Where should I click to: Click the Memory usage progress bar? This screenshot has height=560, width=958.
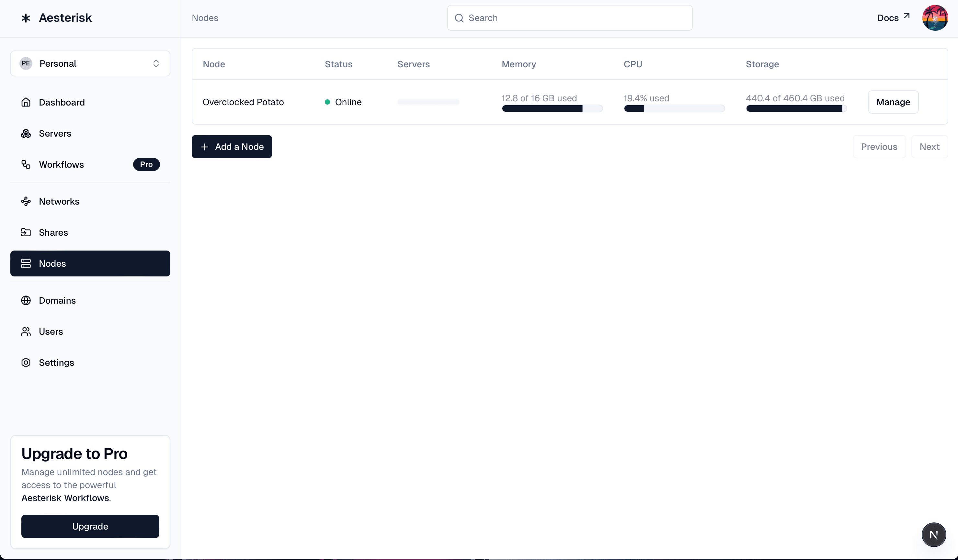552,109
